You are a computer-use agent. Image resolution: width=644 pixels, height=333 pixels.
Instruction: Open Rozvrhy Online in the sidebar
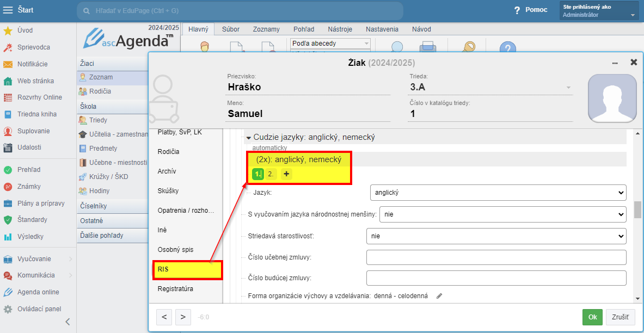[39, 97]
